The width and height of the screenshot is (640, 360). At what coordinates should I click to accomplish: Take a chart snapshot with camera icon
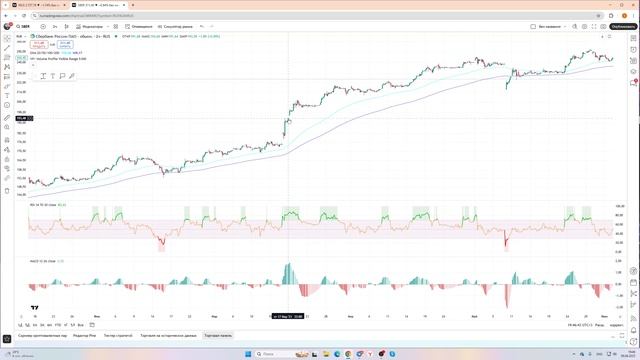pos(603,27)
